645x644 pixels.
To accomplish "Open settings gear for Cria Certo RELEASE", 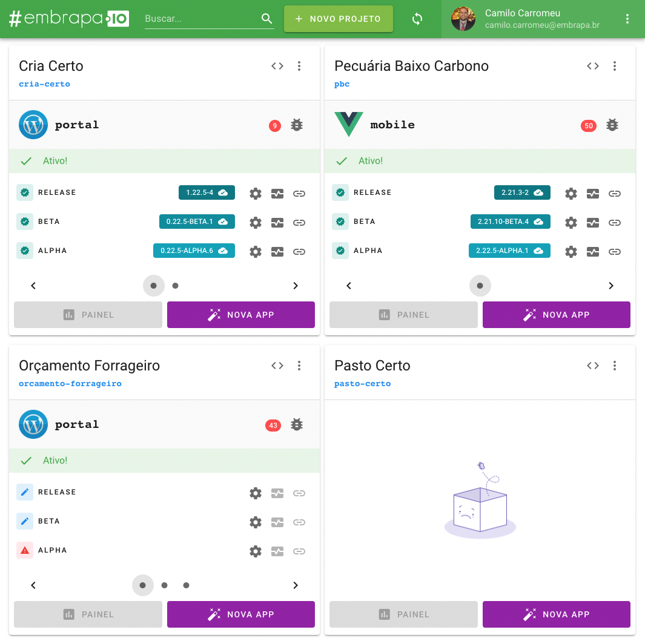I will pyautogui.click(x=256, y=194).
